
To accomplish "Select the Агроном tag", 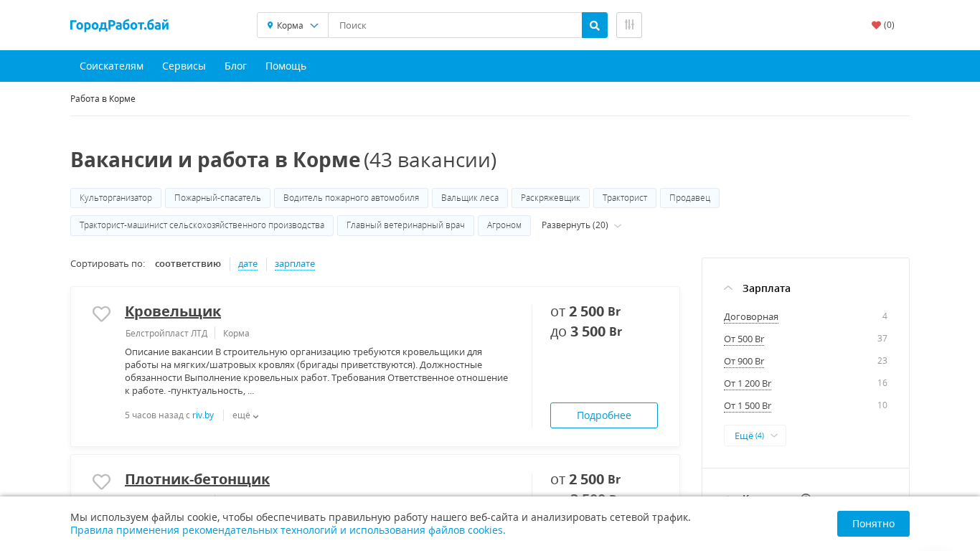I will point(504,225).
